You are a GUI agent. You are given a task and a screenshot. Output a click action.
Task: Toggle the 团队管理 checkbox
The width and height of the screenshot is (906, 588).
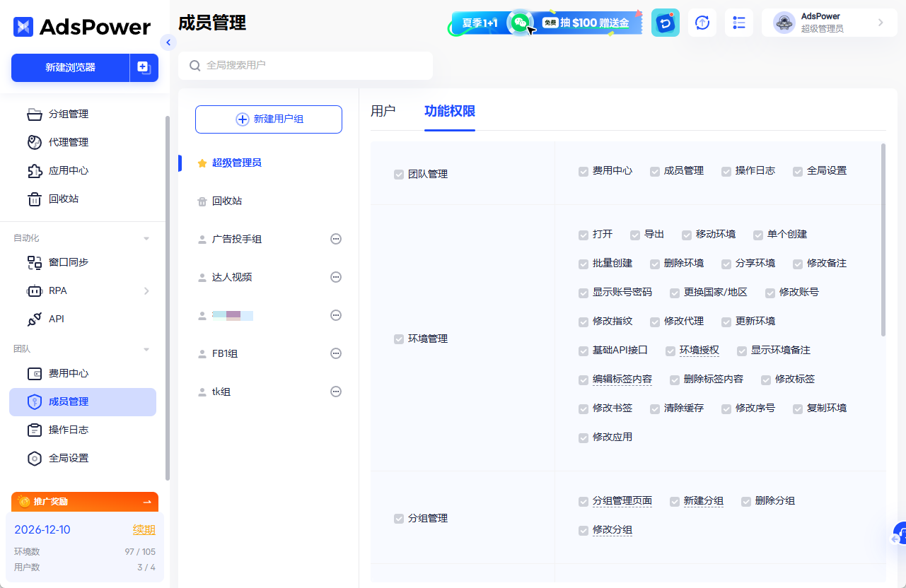tap(399, 175)
